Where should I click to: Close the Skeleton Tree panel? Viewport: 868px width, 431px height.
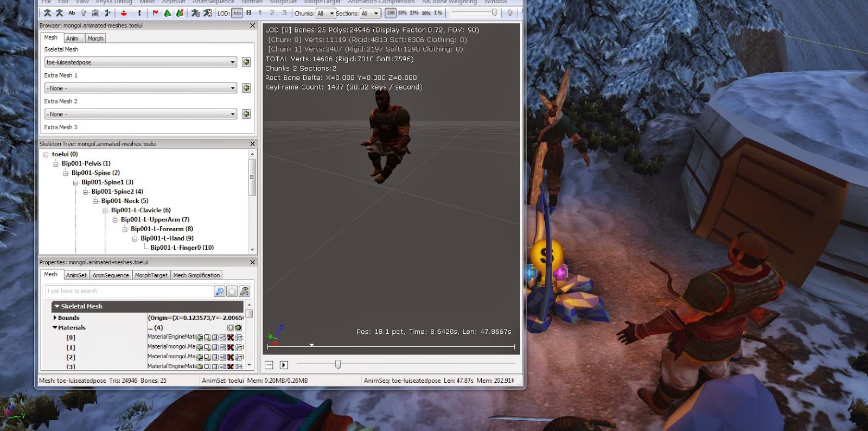click(252, 144)
